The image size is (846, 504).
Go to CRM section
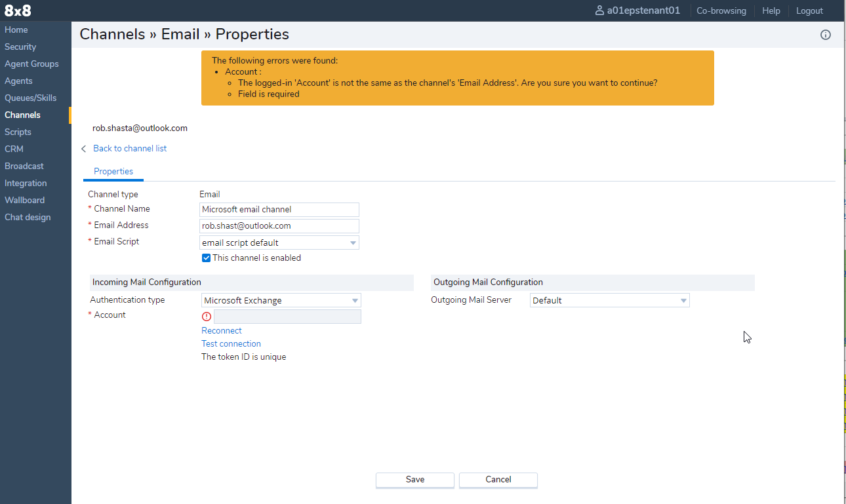pyautogui.click(x=14, y=149)
